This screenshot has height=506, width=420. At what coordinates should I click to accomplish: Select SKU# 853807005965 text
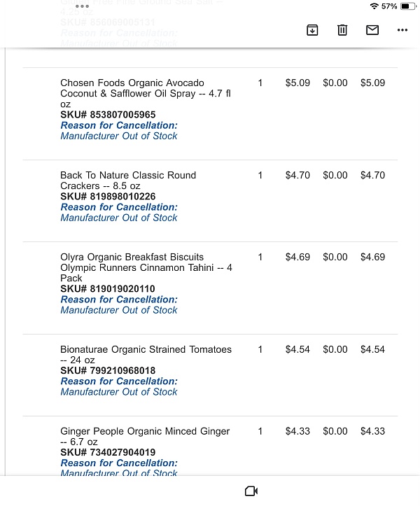click(108, 115)
